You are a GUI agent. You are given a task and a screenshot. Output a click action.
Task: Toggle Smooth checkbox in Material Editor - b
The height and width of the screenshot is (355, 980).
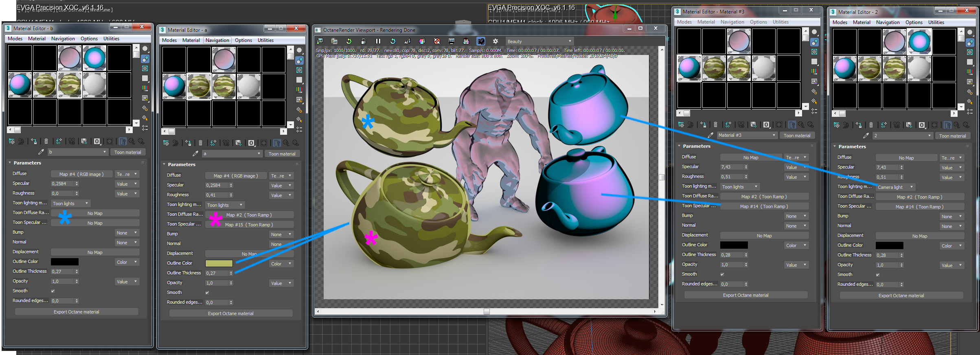(53, 291)
